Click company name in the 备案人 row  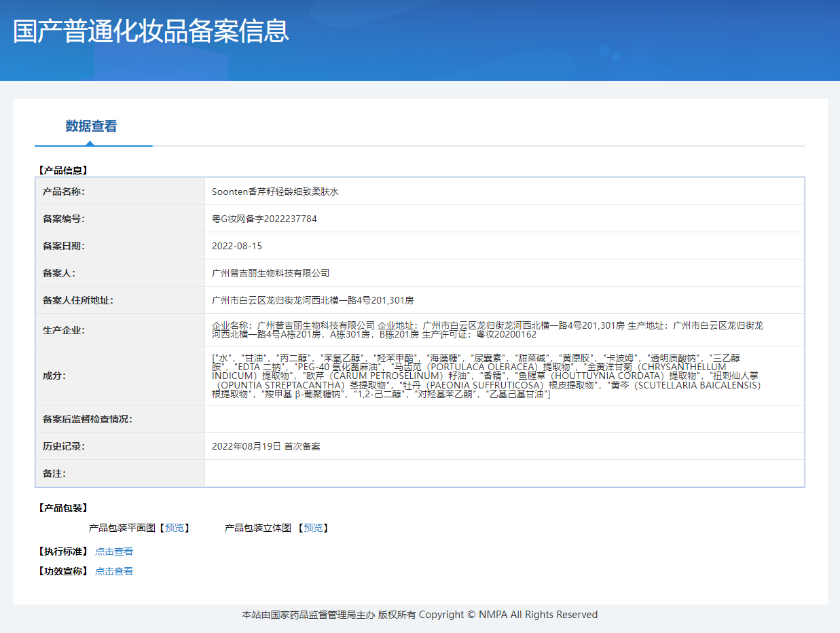click(270, 273)
